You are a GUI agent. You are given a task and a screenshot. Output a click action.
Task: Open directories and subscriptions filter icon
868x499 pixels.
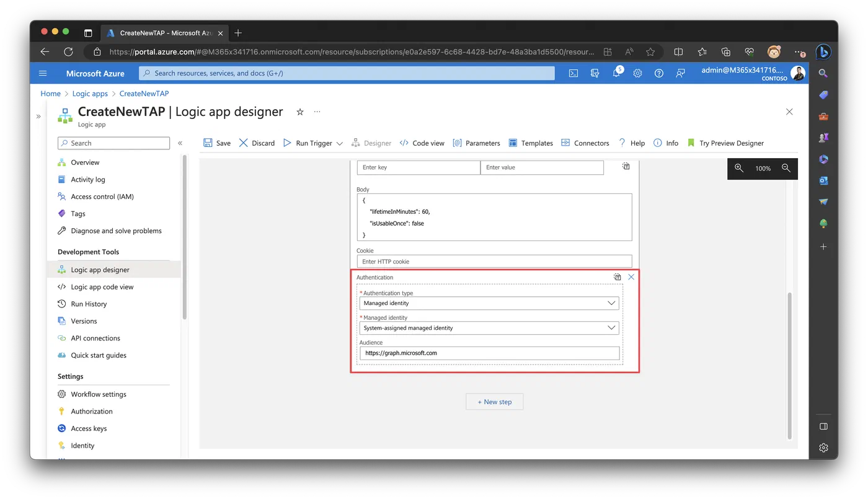click(595, 73)
